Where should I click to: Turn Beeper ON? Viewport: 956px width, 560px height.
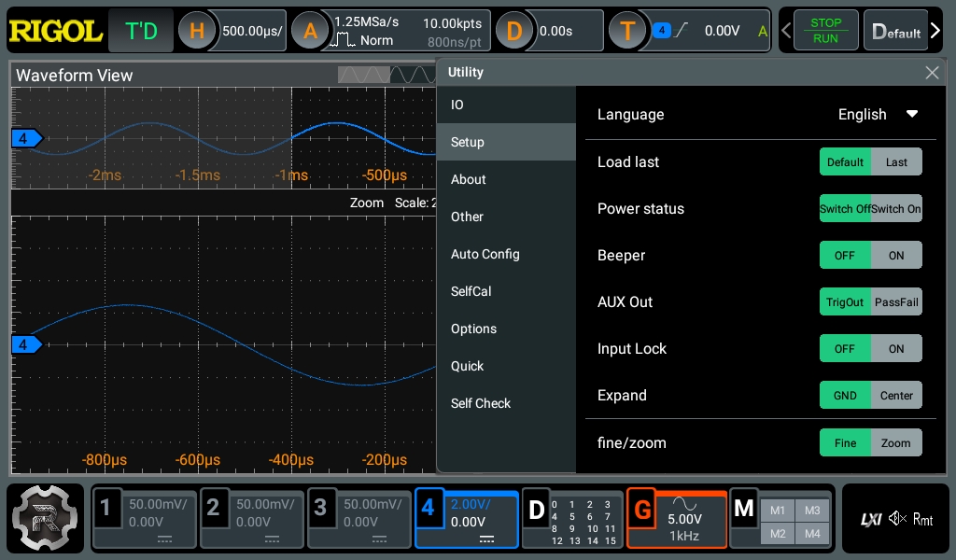[x=896, y=256]
